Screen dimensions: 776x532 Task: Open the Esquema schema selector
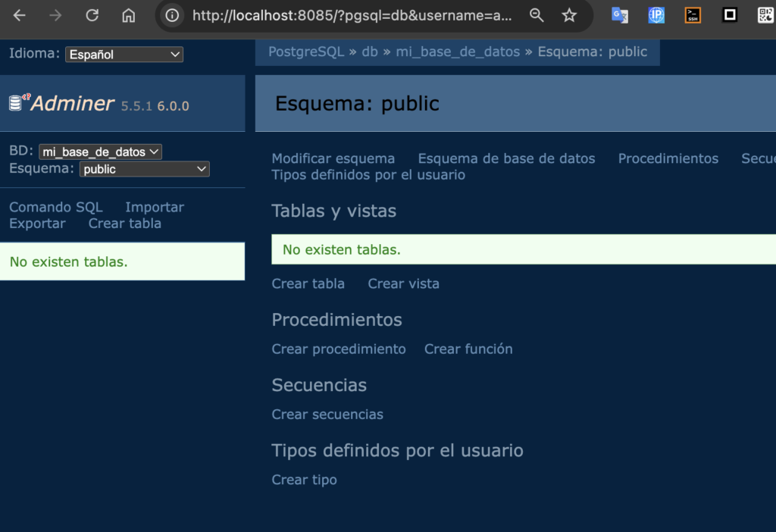(x=145, y=169)
